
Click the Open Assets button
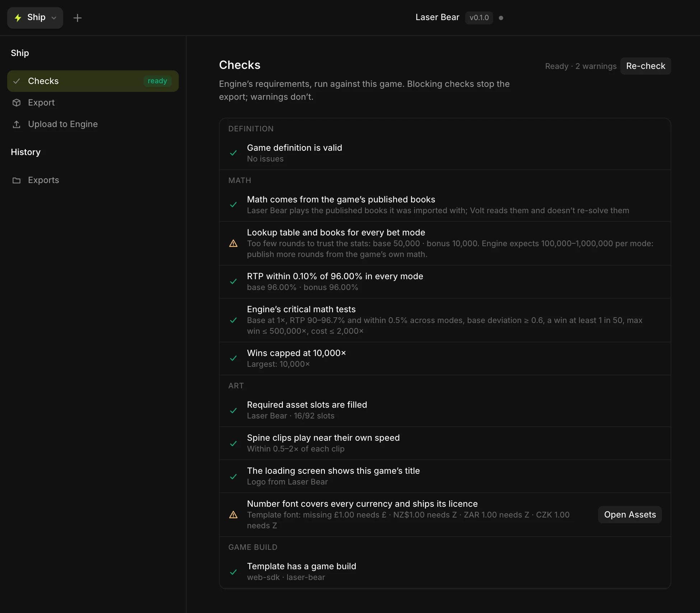(x=630, y=515)
